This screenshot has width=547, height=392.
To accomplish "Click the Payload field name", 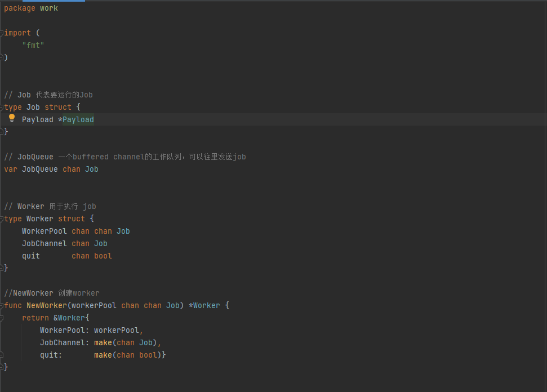I will tap(37, 119).
